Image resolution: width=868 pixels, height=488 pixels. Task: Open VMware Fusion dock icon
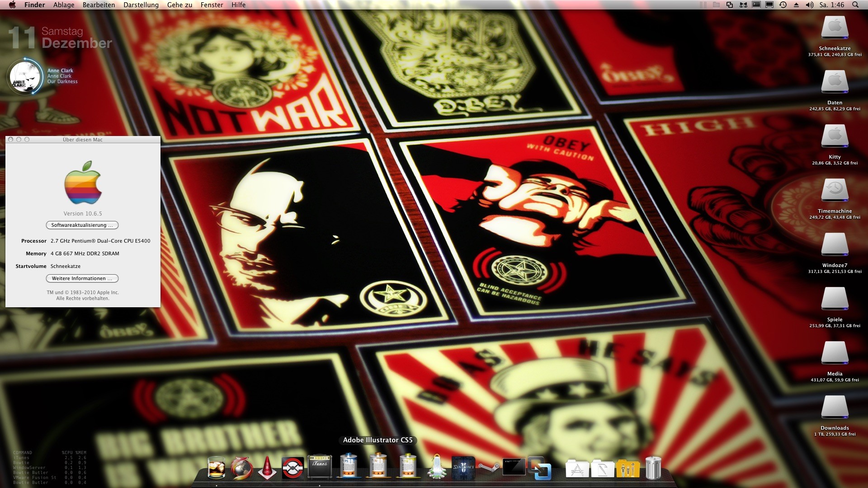click(540, 469)
